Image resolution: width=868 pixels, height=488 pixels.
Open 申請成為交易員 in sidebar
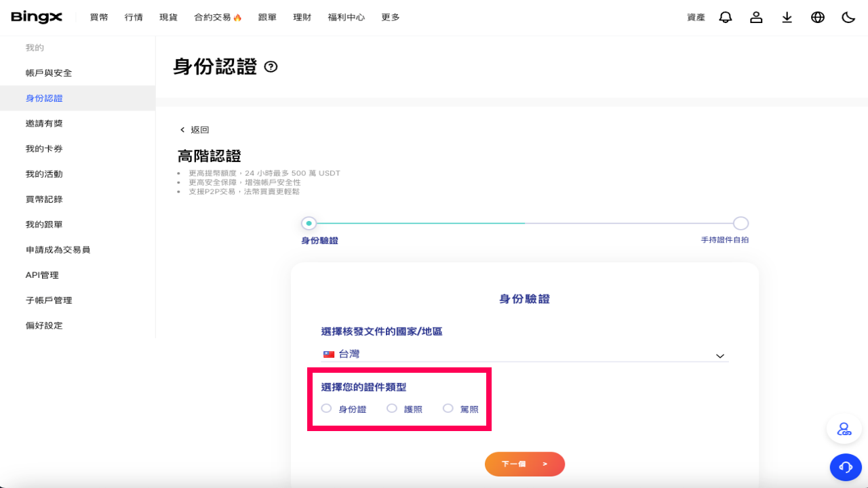coord(78,249)
